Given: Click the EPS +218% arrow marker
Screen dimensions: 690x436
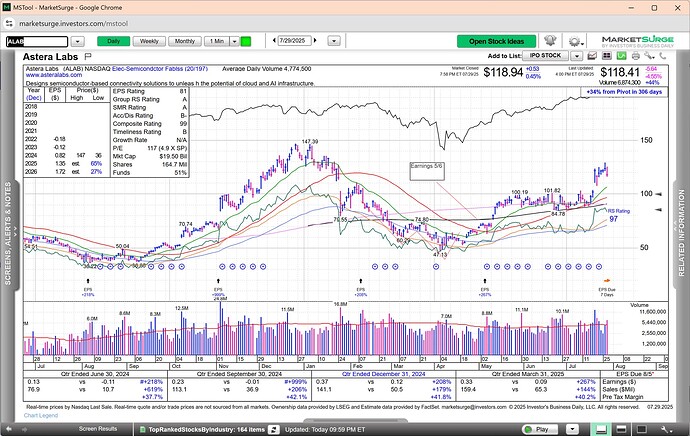Looking at the screenshot, I should pos(88,281).
